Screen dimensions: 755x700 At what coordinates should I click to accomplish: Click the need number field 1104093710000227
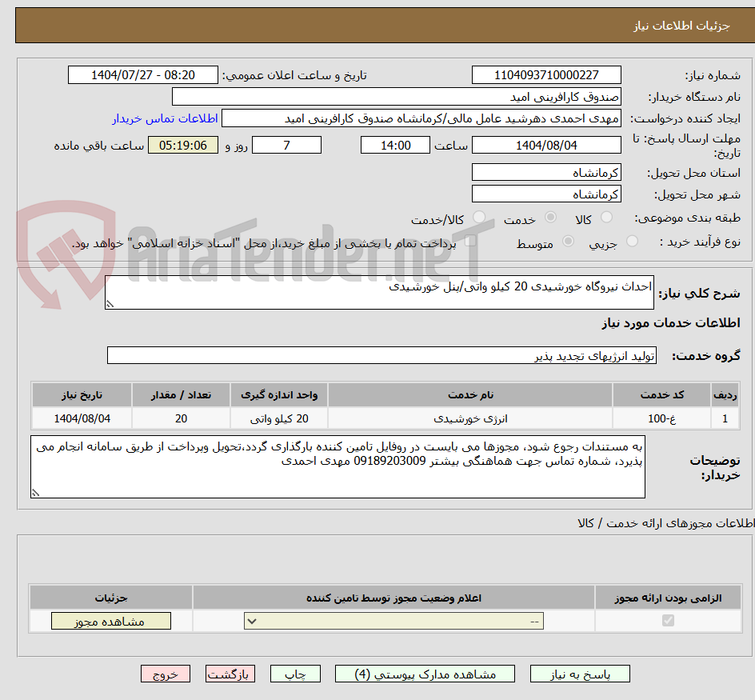point(546,74)
